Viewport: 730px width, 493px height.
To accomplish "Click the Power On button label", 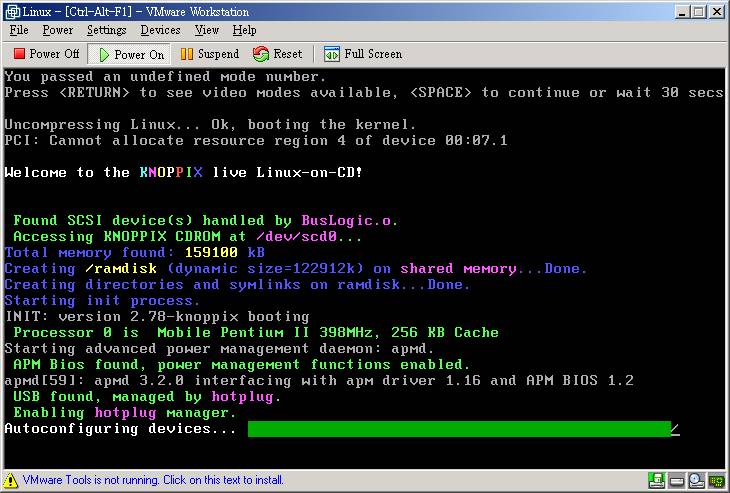I will click(139, 54).
